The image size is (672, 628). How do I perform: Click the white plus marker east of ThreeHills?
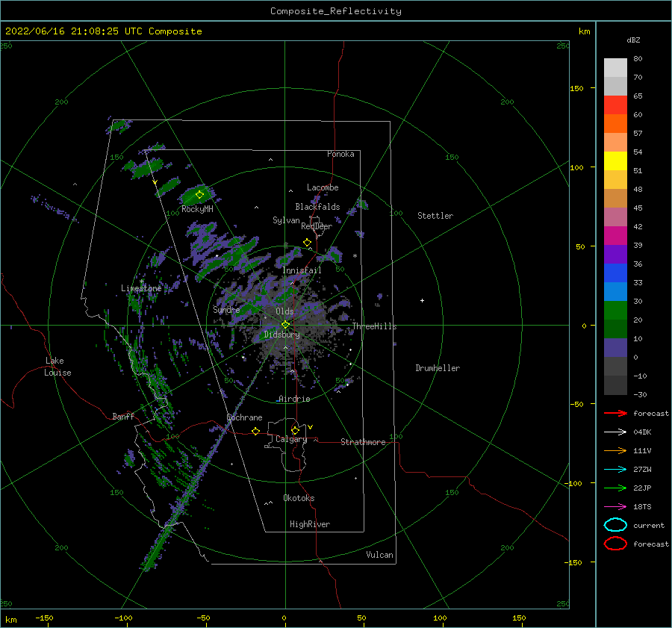click(x=422, y=300)
